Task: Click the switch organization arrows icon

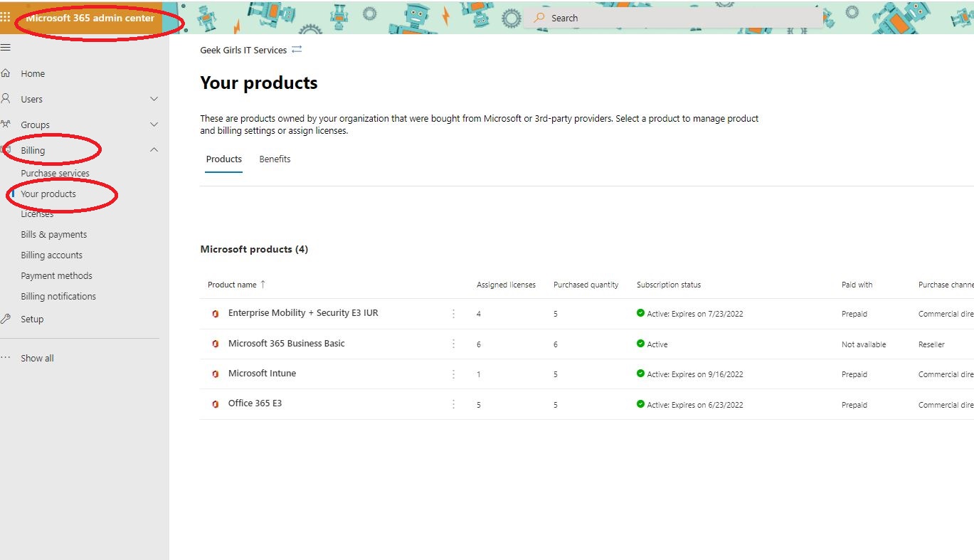Action: click(297, 50)
